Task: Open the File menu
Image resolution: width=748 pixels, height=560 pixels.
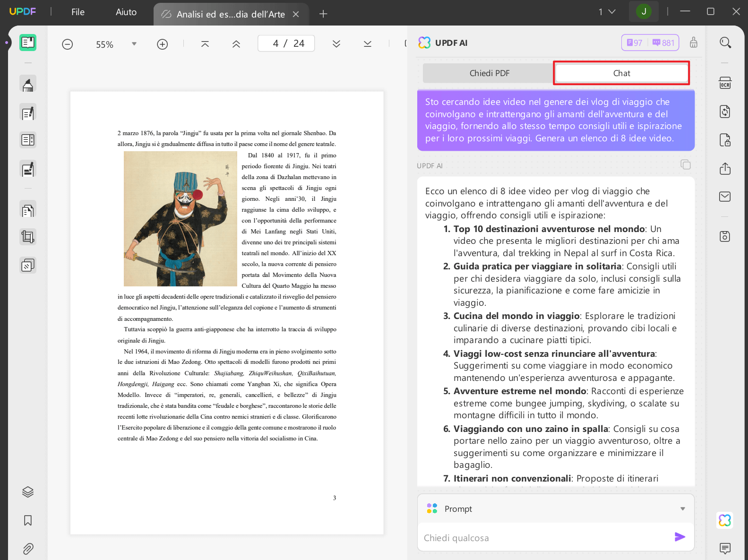Action: point(78,12)
